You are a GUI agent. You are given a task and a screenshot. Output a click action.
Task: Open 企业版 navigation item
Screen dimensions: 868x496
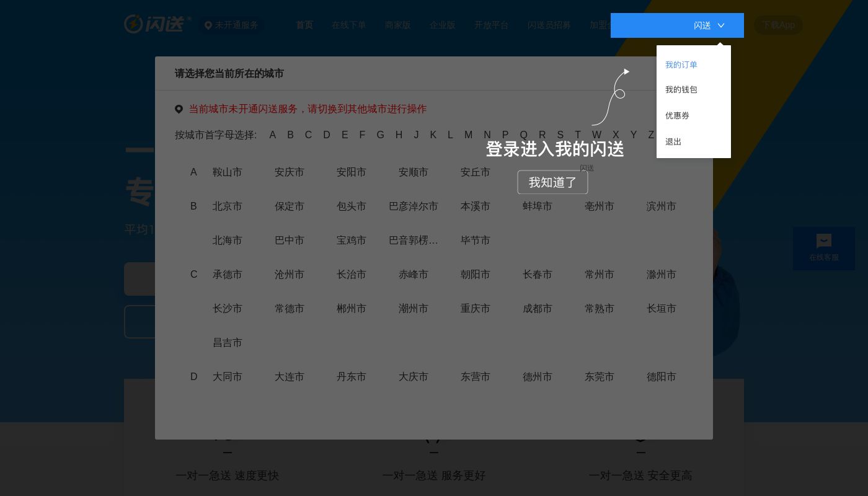click(x=443, y=25)
